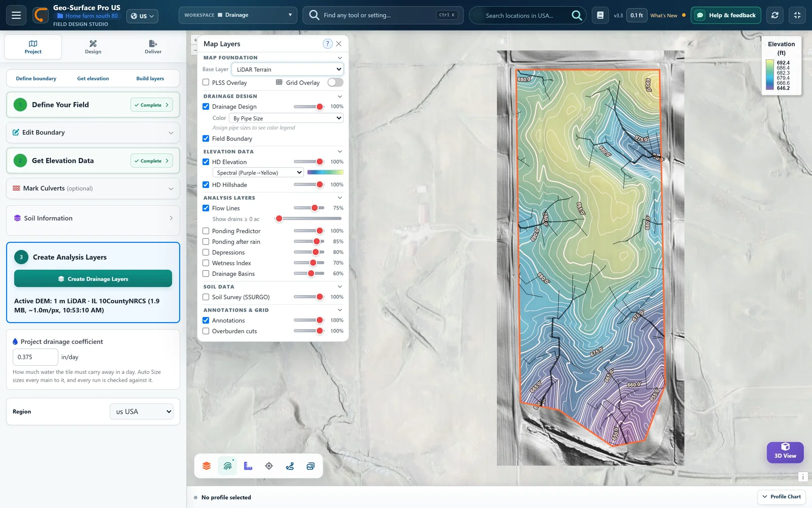This screenshot has width=812, height=508.
Task: Toggle the Grid Overlay switch
Action: click(335, 82)
